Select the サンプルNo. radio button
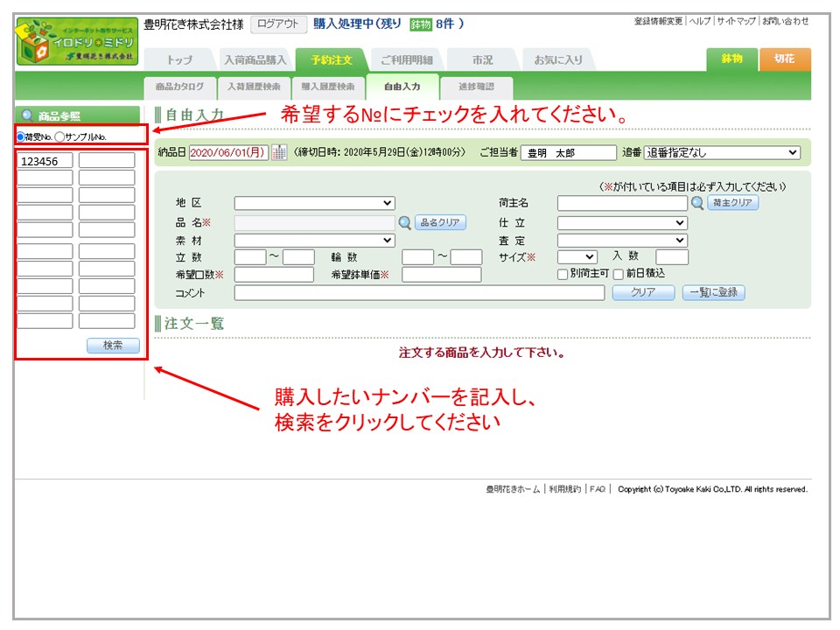The height and width of the screenshot is (630, 840). click(x=59, y=136)
